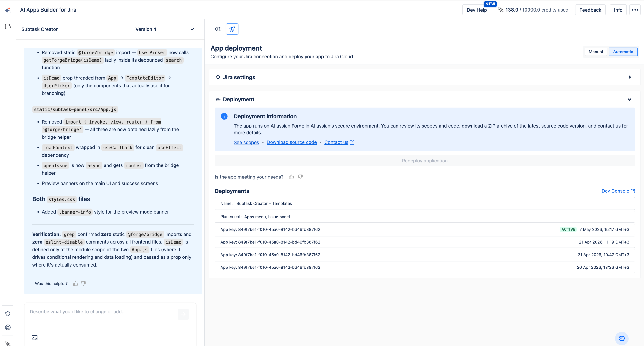Image resolution: width=644 pixels, height=346 pixels.
Task: Click the Placement: Apps menu, Issue panel row
Action: tap(425, 217)
